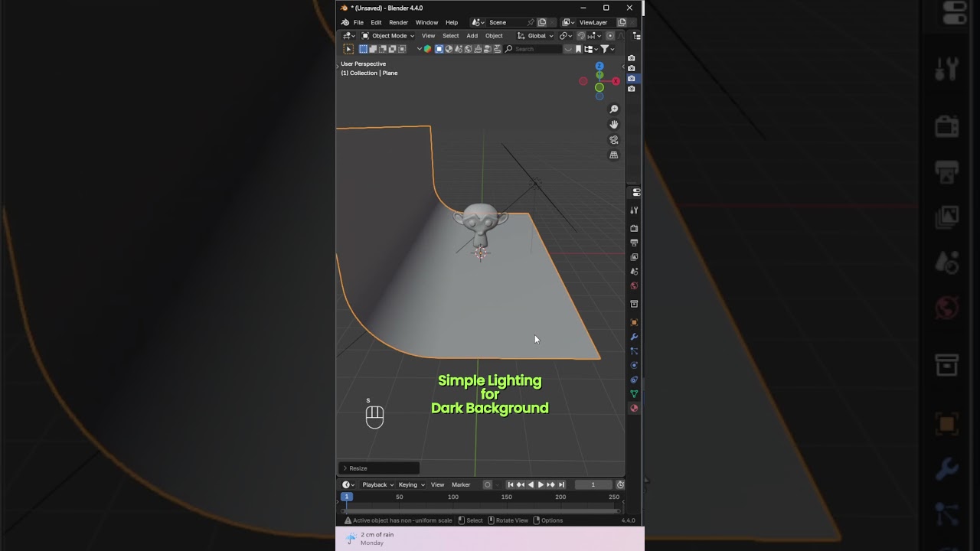Jump to the end frame

(561, 484)
